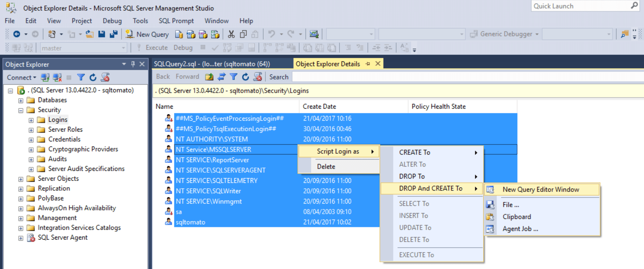Click into the Search input field
This screenshot has height=269, width=644.
click(x=468, y=77)
